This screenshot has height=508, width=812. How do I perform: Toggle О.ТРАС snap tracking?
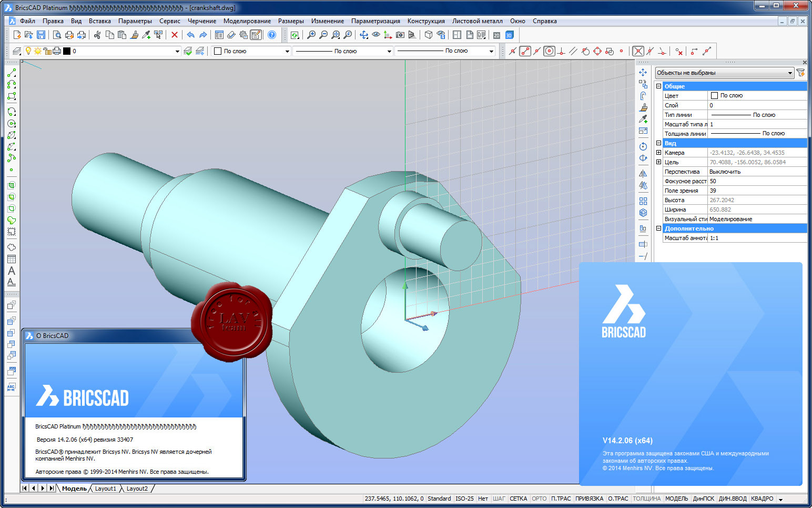coord(618,499)
